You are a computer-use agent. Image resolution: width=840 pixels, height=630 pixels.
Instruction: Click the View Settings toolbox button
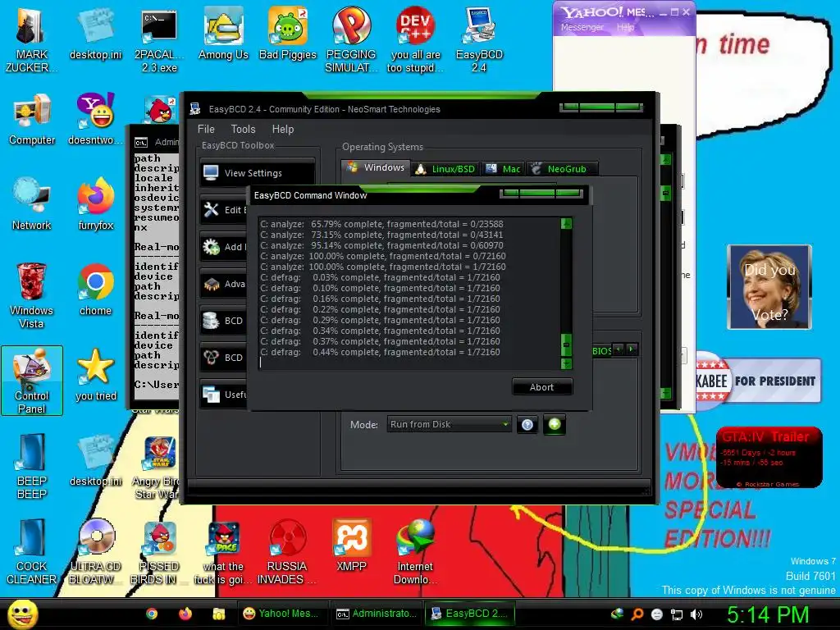click(x=258, y=173)
